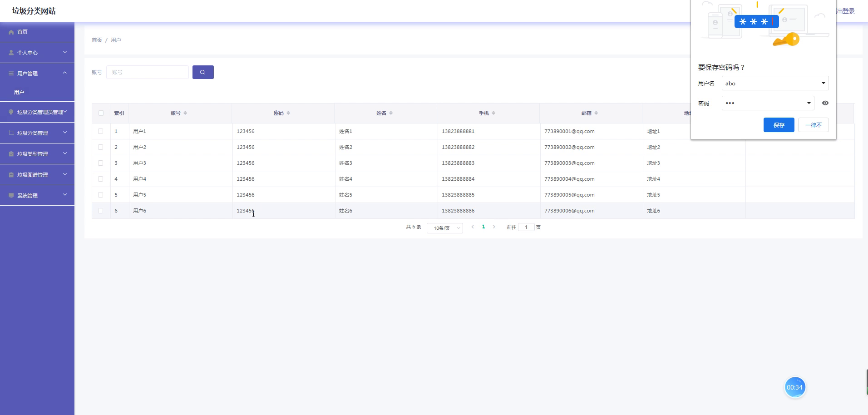Click the 一律不 never button
This screenshot has width=868, height=415.
click(x=814, y=125)
